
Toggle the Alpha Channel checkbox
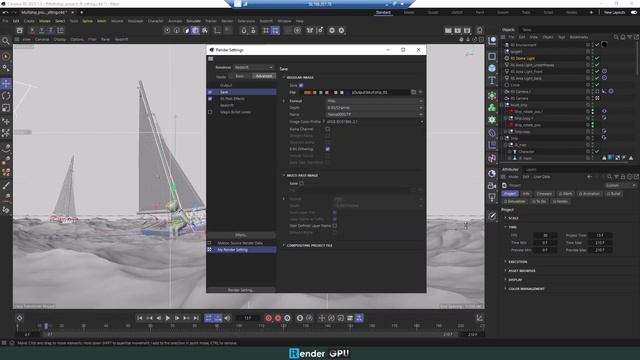328,129
